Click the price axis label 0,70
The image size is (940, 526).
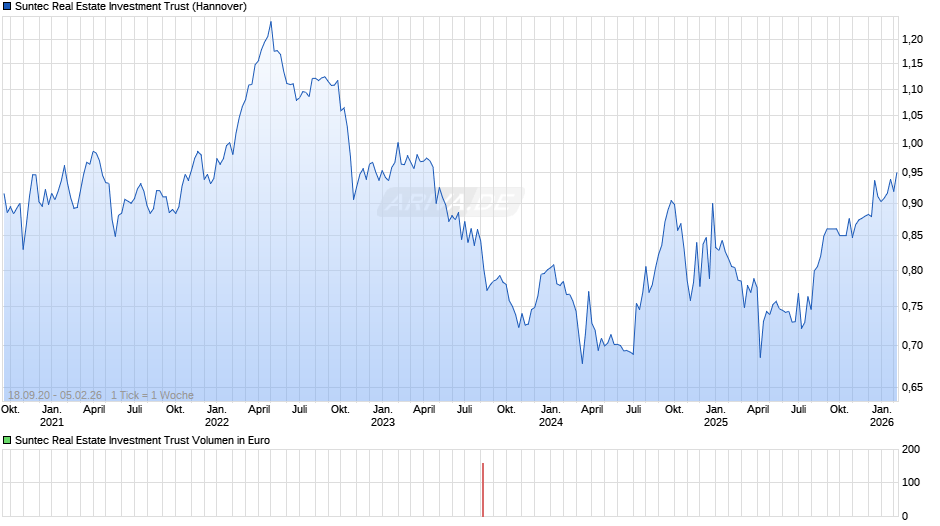(x=912, y=345)
